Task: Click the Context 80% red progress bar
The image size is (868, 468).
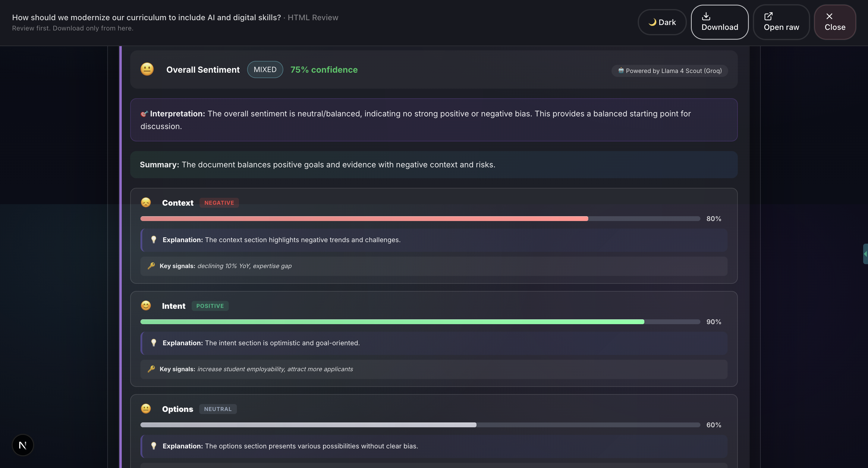Action: [364, 219]
